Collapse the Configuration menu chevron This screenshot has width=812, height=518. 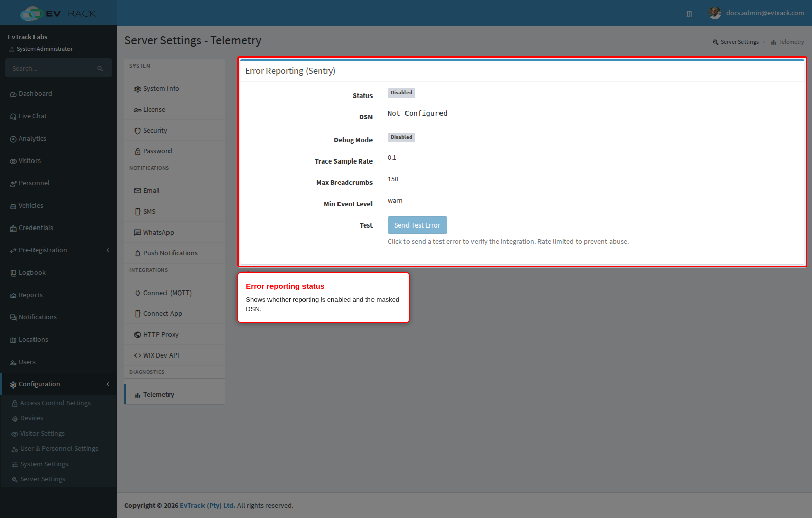[108, 384]
